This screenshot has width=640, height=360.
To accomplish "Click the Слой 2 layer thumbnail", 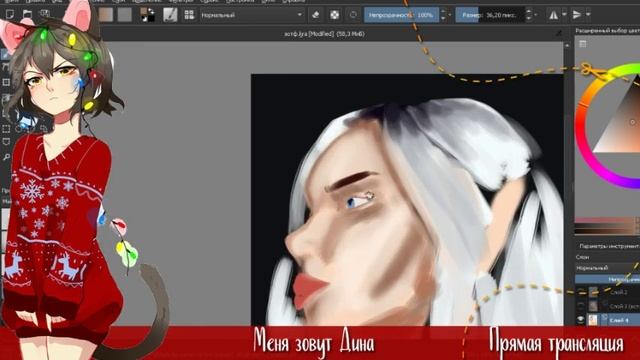I will [x=593, y=292].
